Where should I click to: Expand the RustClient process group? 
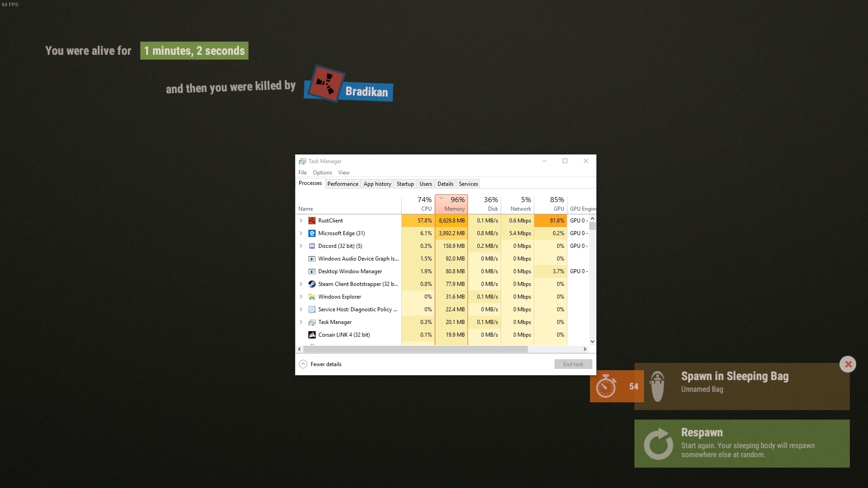(x=301, y=221)
